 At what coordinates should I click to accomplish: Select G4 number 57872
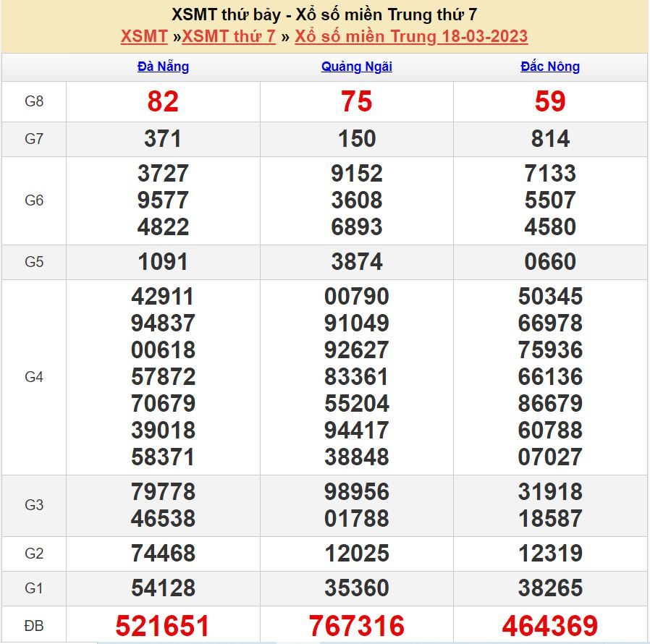163,377
